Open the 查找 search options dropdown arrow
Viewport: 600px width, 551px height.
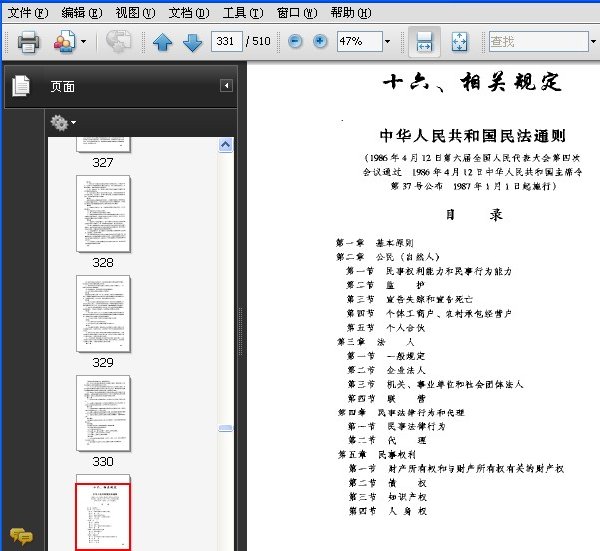click(593, 41)
